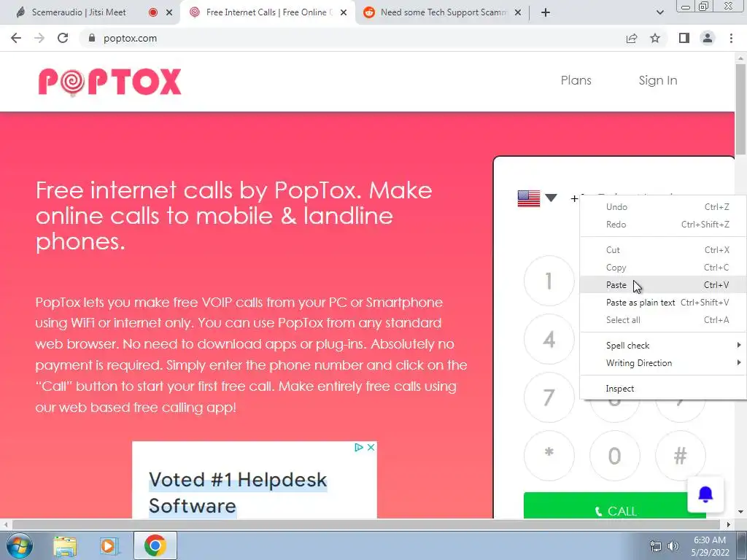This screenshot has width=747, height=560.
Task: Click the AdChoices triangle icon
Action: click(x=359, y=447)
